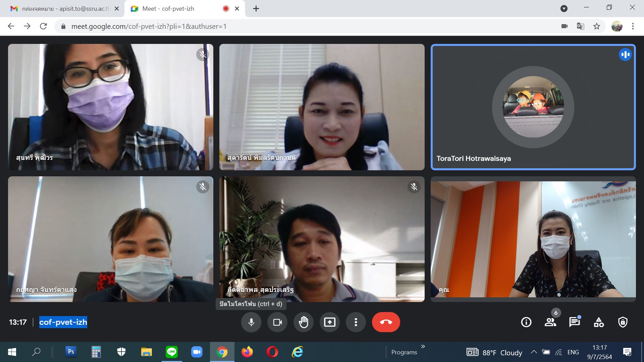Open the chat messages panel
The image size is (644, 362).
574,322
